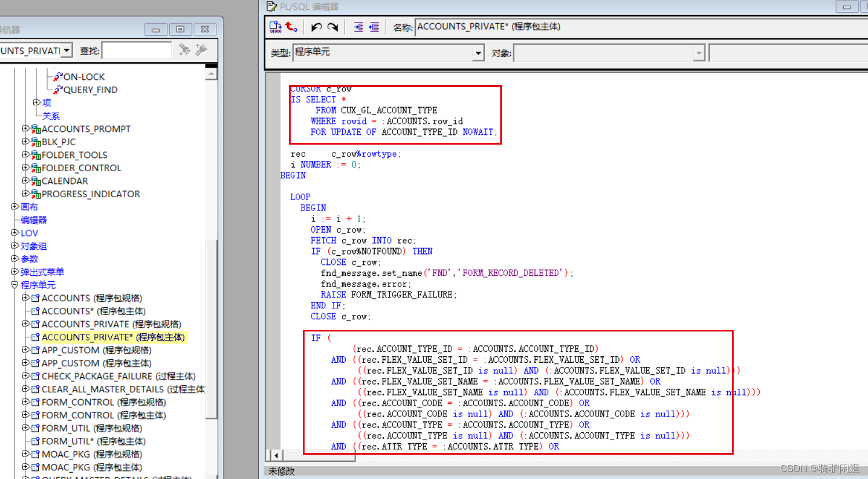The height and width of the screenshot is (479, 868).
Task: Click the CALENDAR block icon
Action: [x=36, y=181]
